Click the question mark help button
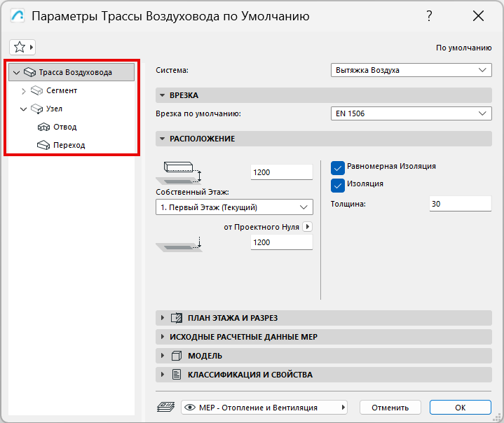 point(430,15)
